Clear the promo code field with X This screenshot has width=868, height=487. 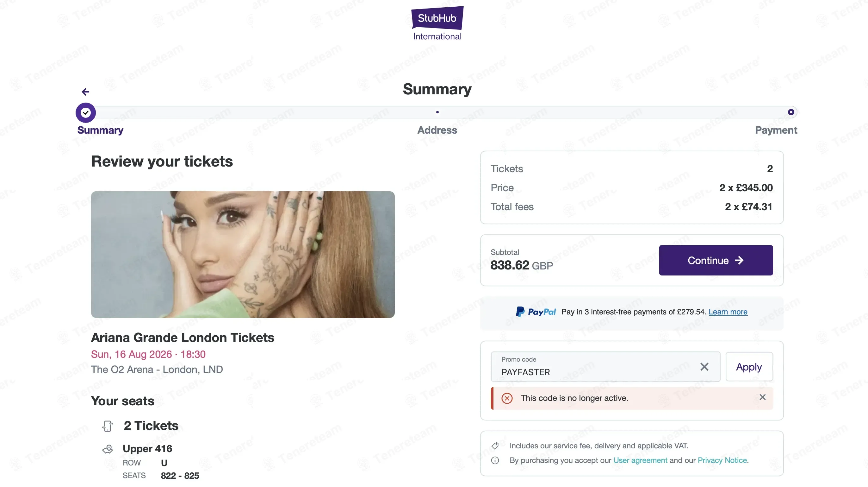[x=704, y=367]
